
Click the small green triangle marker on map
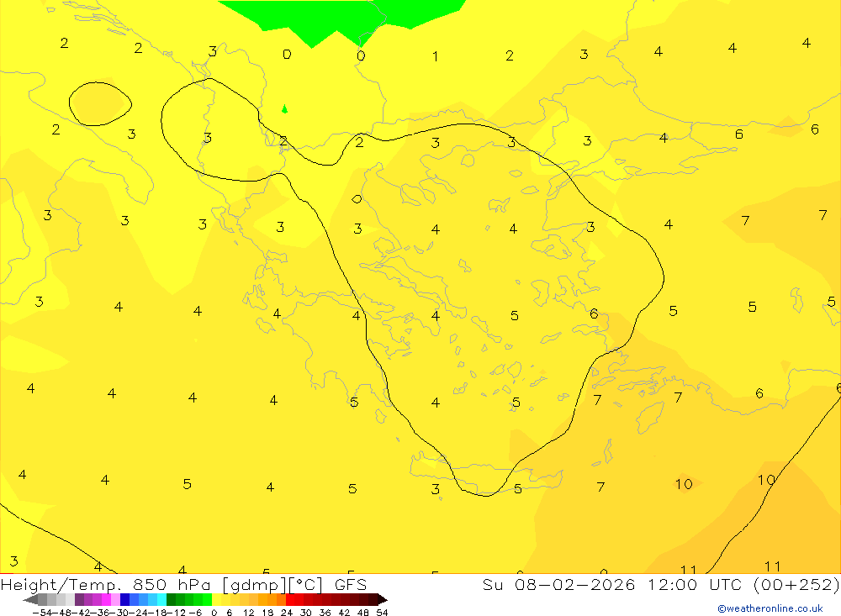(285, 109)
